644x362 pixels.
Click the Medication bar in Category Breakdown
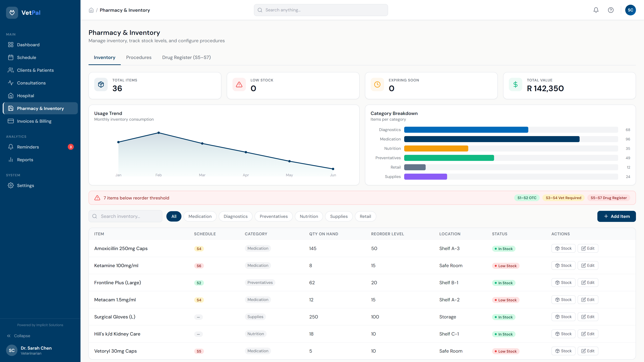click(492, 139)
